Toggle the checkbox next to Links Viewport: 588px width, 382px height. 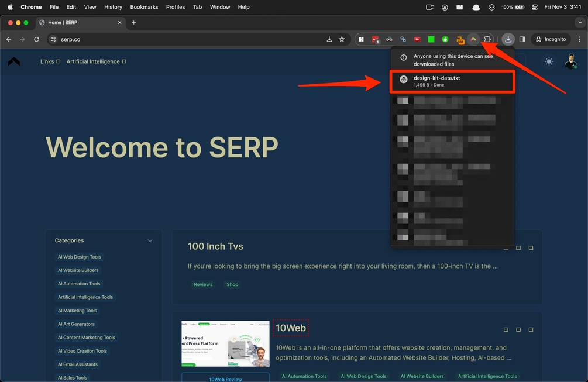point(57,61)
